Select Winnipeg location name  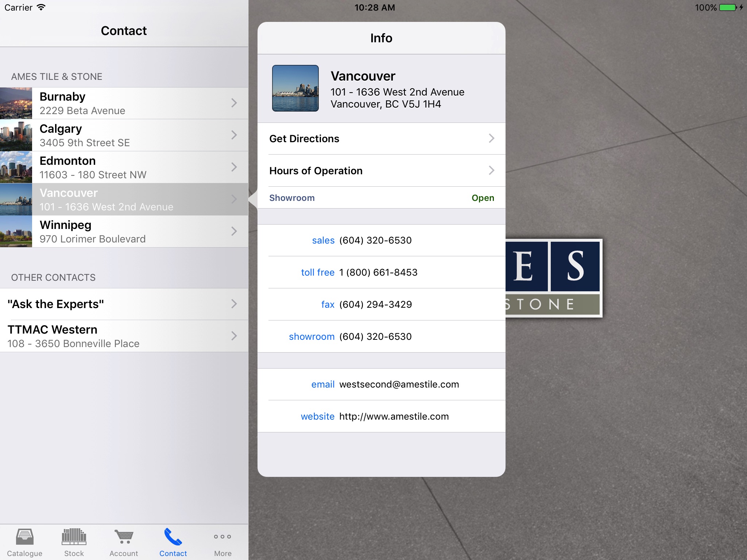coord(65,225)
